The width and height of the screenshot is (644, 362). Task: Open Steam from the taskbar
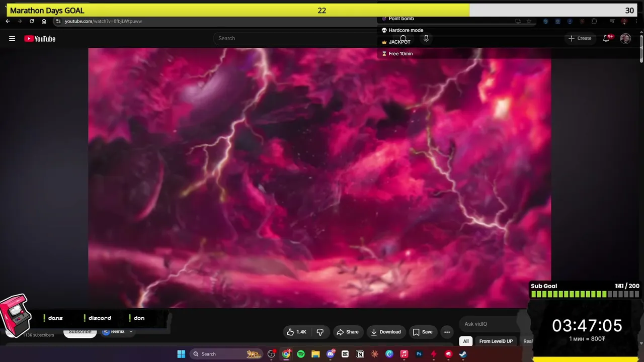(x=463, y=354)
